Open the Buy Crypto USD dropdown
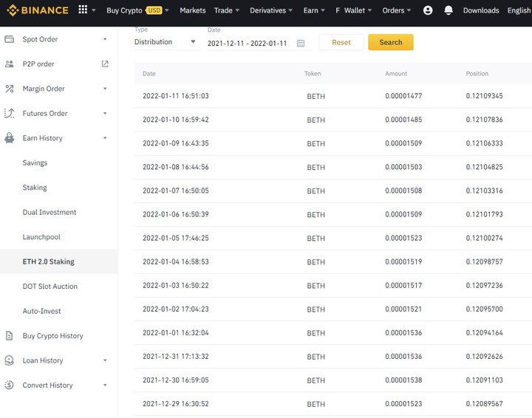Viewport: 532px width, 418px height. tap(137, 10)
